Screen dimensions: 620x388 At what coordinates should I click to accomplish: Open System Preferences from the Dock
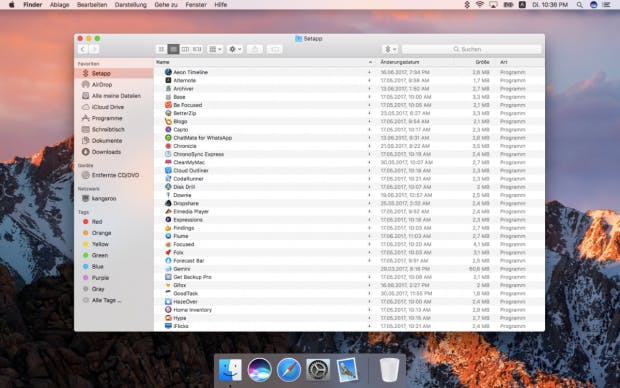[x=318, y=370]
